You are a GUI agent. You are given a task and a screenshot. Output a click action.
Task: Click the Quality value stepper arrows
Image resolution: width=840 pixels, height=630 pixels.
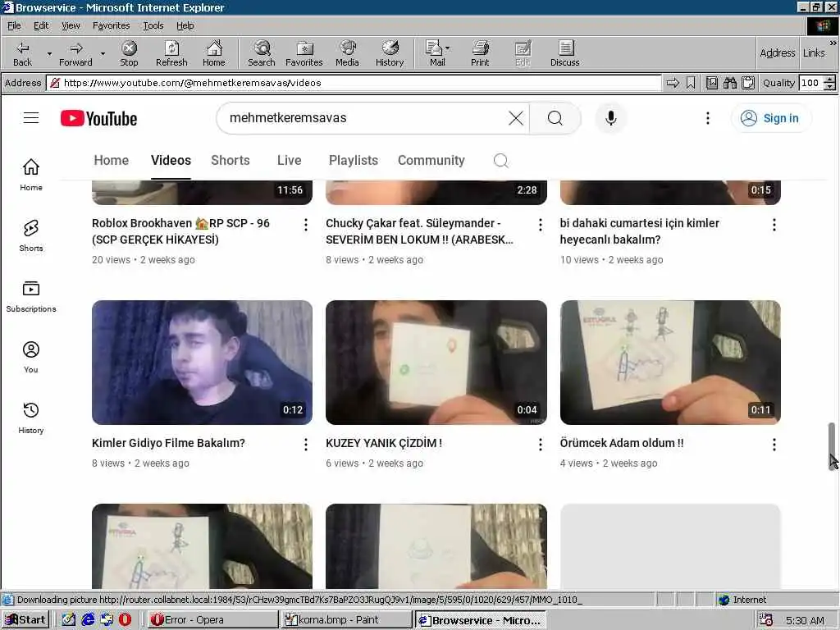829,83
